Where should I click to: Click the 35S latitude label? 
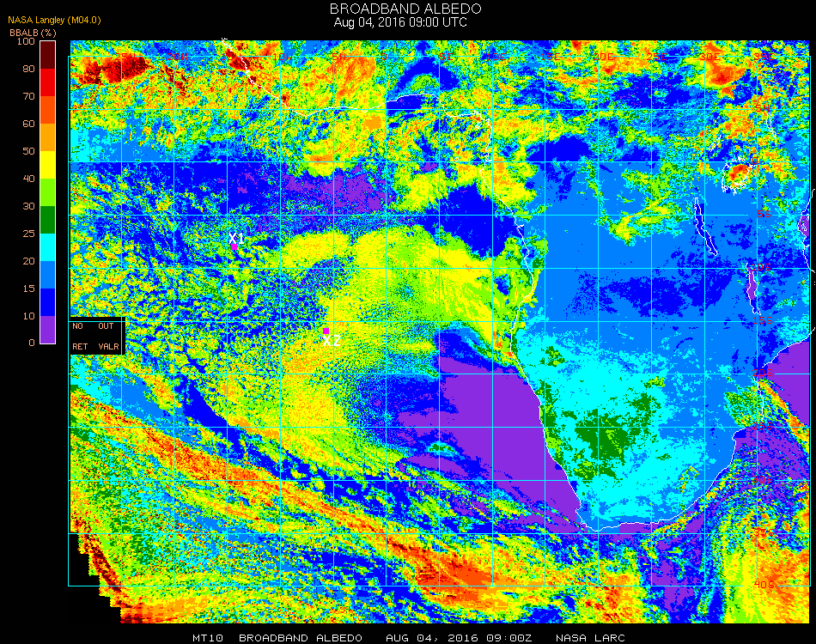(763, 532)
